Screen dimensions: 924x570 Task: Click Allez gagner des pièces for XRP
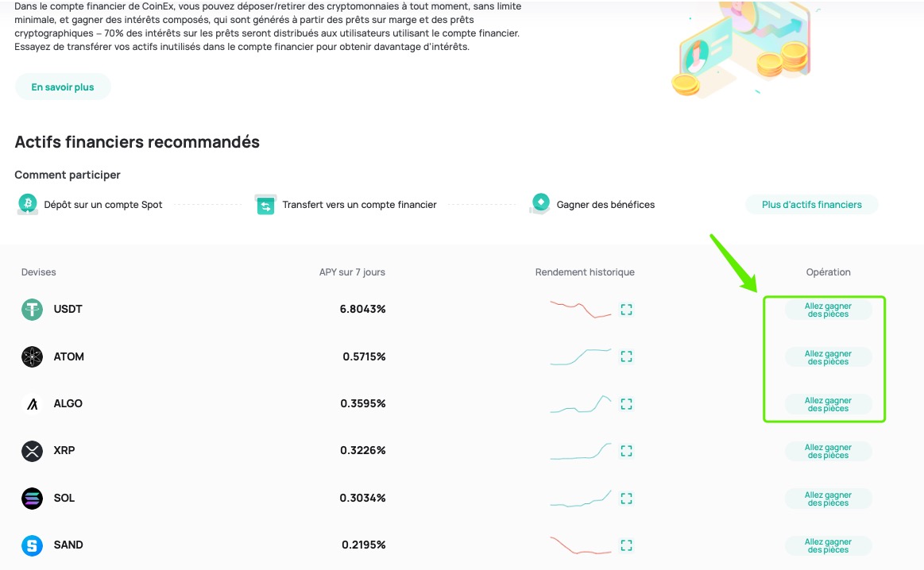click(828, 451)
